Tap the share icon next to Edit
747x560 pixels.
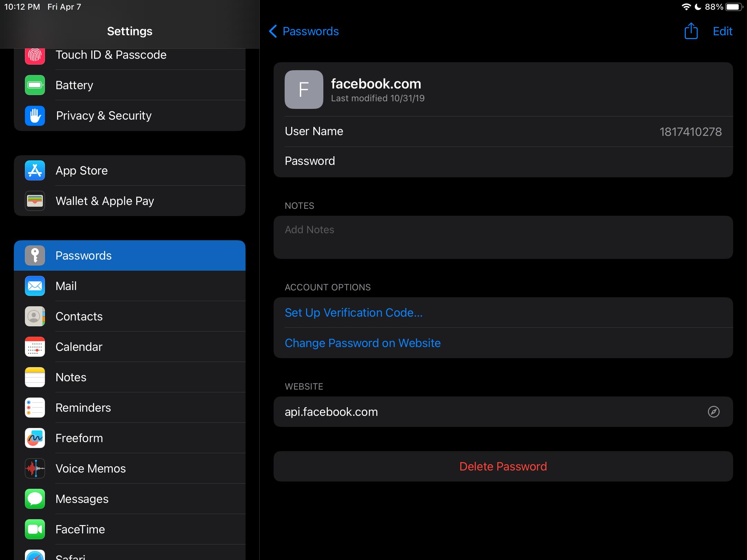(691, 31)
